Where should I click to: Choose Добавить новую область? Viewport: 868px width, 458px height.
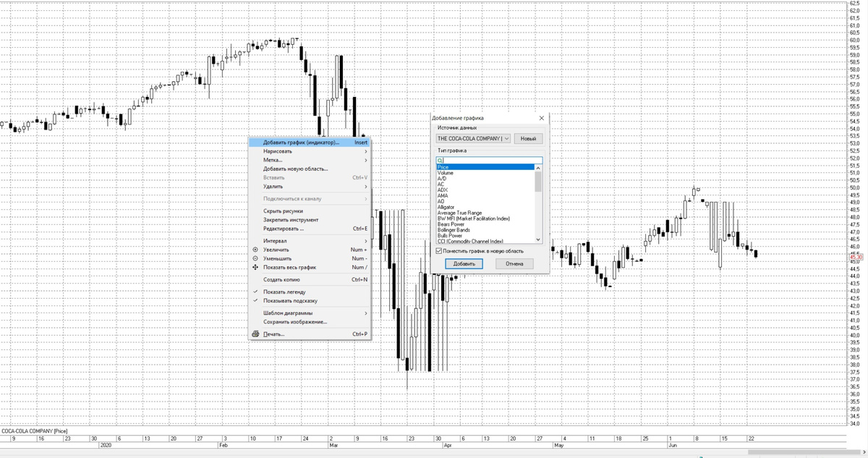(310, 169)
